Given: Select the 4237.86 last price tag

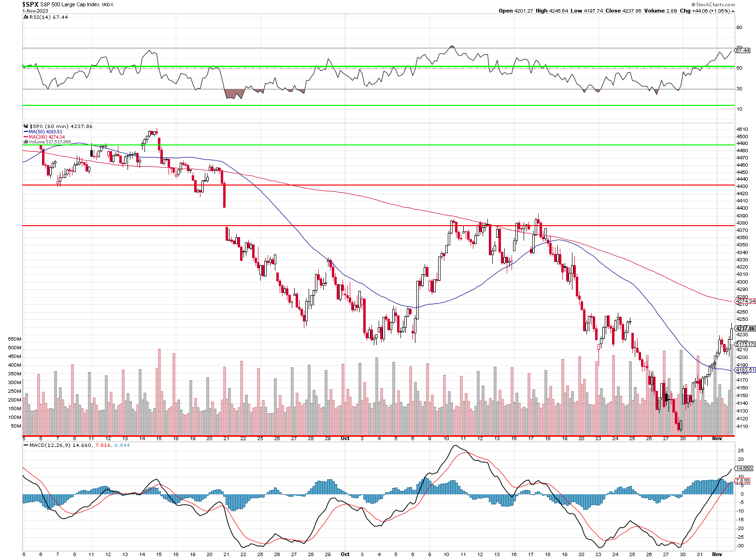Looking at the screenshot, I should click(x=745, y=329).
